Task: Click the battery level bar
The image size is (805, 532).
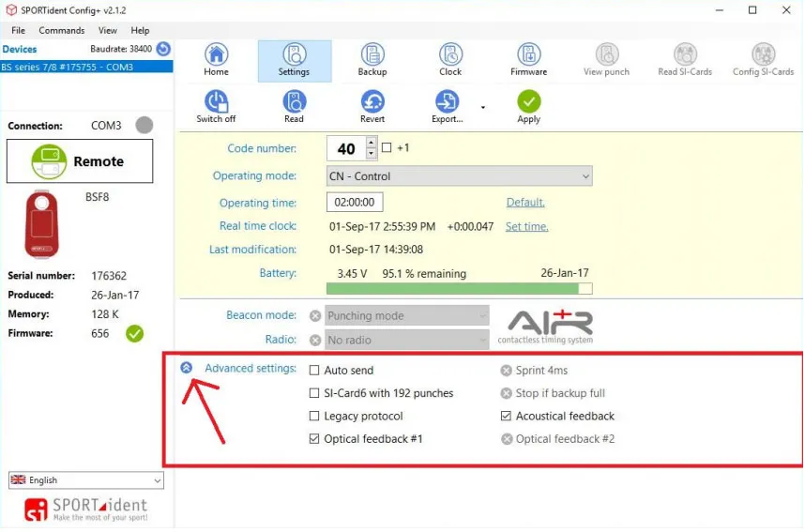Action: coord(460,289)
